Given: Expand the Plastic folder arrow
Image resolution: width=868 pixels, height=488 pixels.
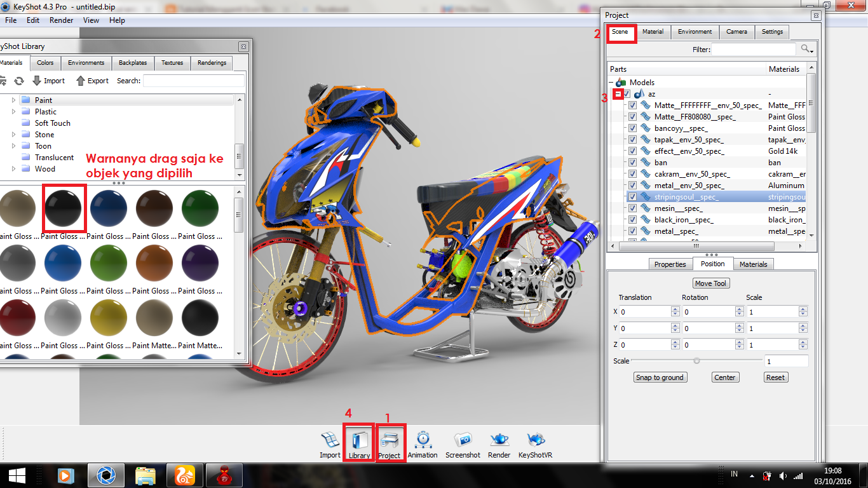Looking at the screenshot, I should [x=14, y=112].
